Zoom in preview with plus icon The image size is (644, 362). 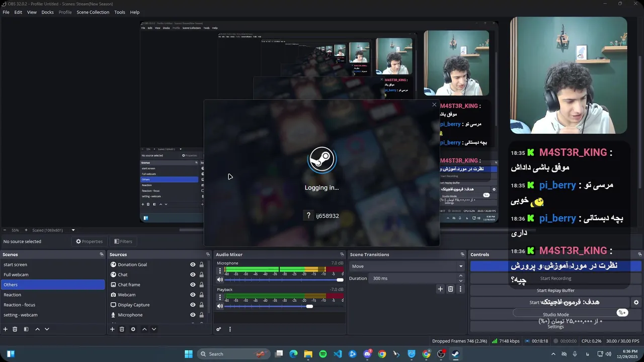[x=26, y=230]
